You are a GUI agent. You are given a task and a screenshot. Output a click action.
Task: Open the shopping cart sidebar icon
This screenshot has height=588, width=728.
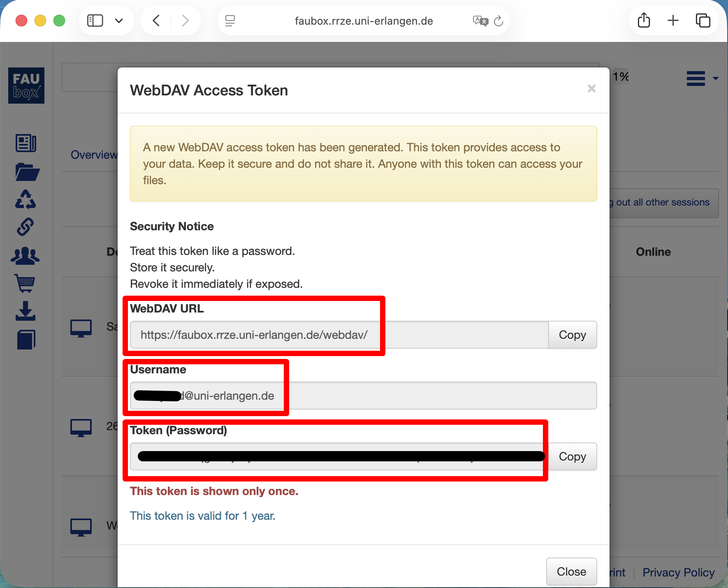tap(26, 283)
